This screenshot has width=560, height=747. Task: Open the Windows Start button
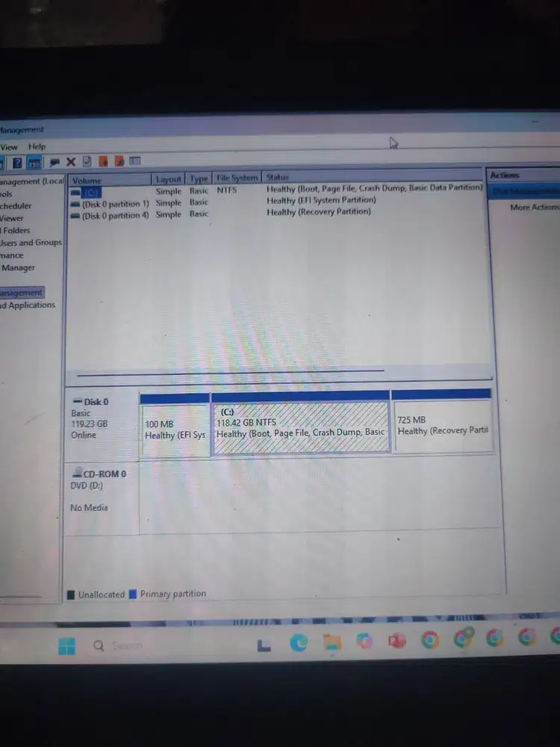point(66,646)
